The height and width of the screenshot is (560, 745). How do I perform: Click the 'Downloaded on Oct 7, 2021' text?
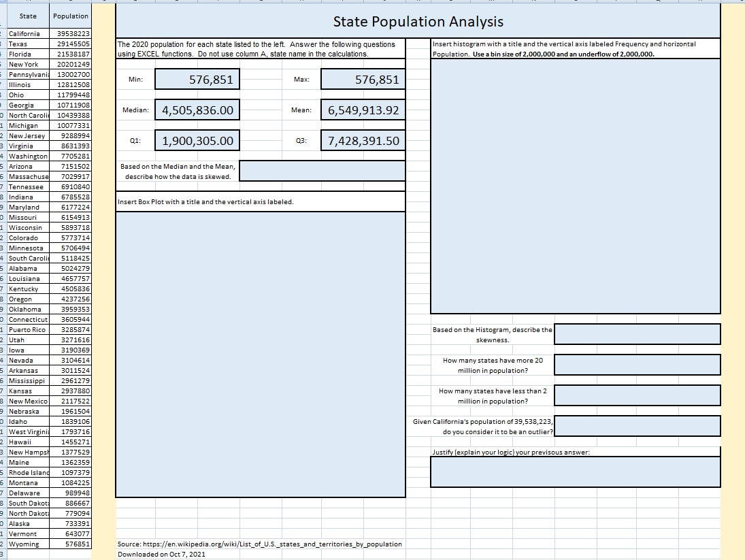click(161, 555)
